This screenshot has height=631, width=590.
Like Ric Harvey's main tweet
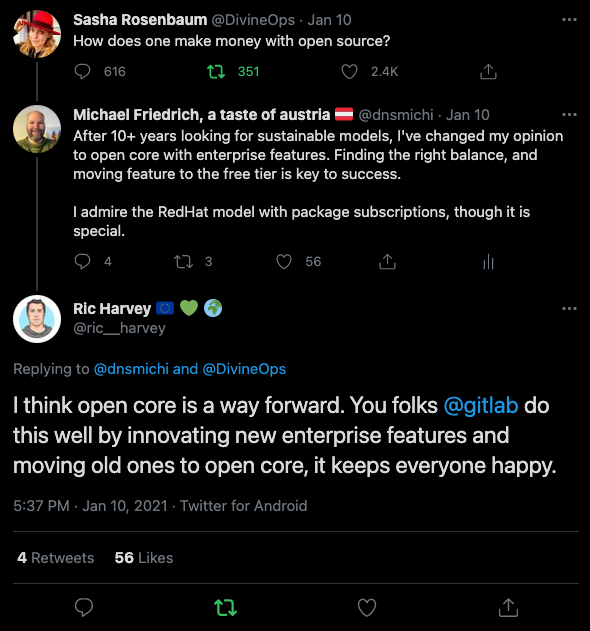[367, 607]
